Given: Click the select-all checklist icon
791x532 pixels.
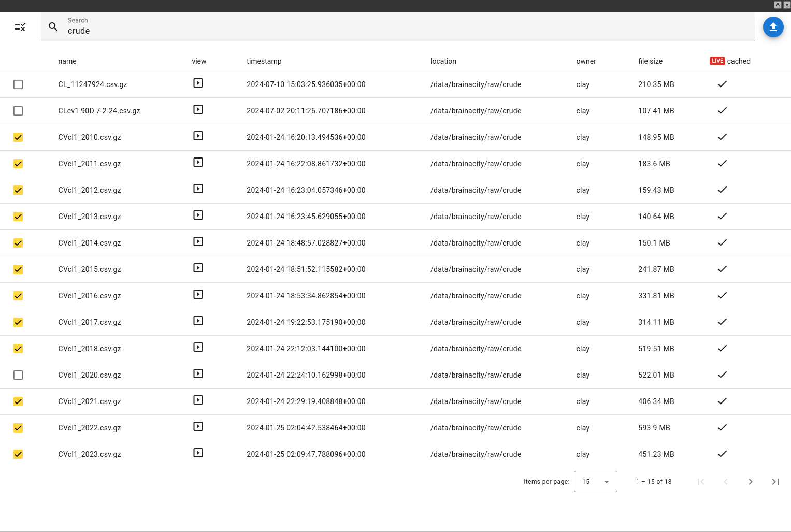Looking at the screenshot, I should click(20, 27).
